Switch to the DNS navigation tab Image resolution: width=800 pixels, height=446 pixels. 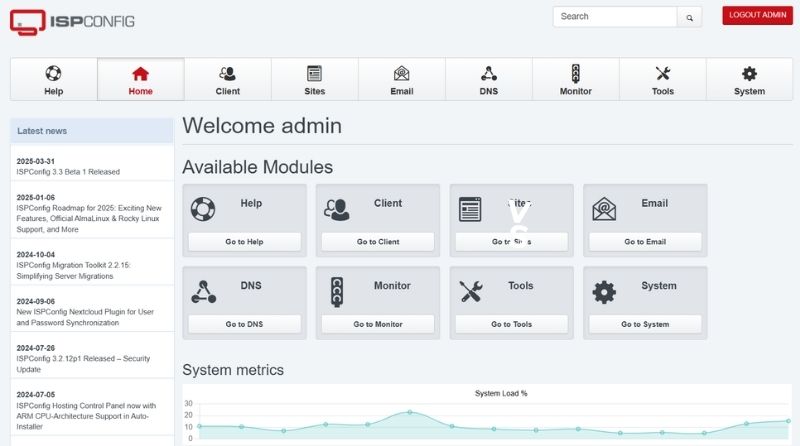488,80
